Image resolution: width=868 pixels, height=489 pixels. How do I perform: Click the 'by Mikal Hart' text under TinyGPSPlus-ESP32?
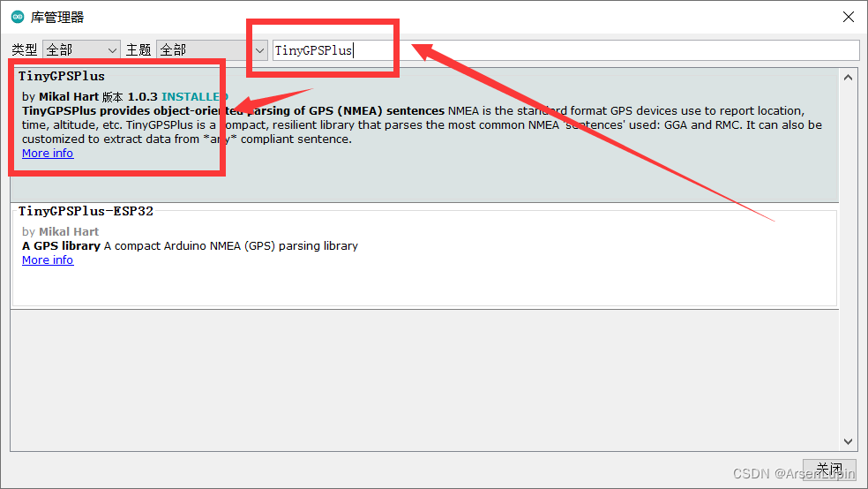point(60,231)
